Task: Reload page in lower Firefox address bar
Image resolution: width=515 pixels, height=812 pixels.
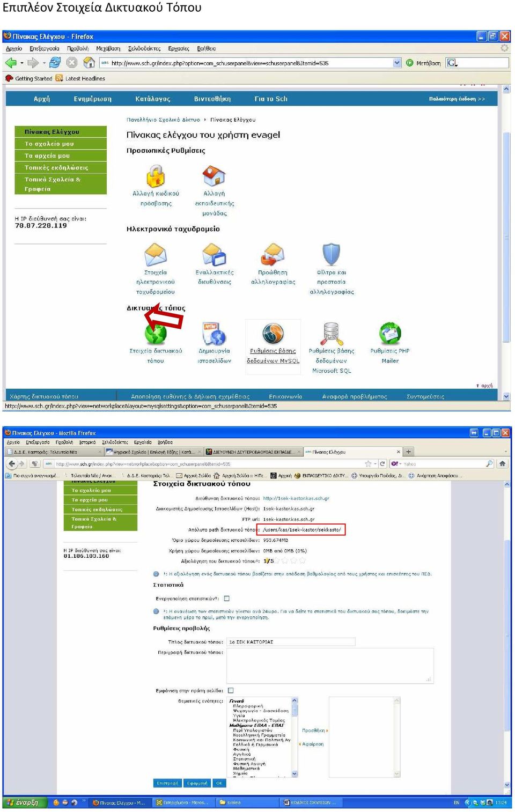Action: 382,464
